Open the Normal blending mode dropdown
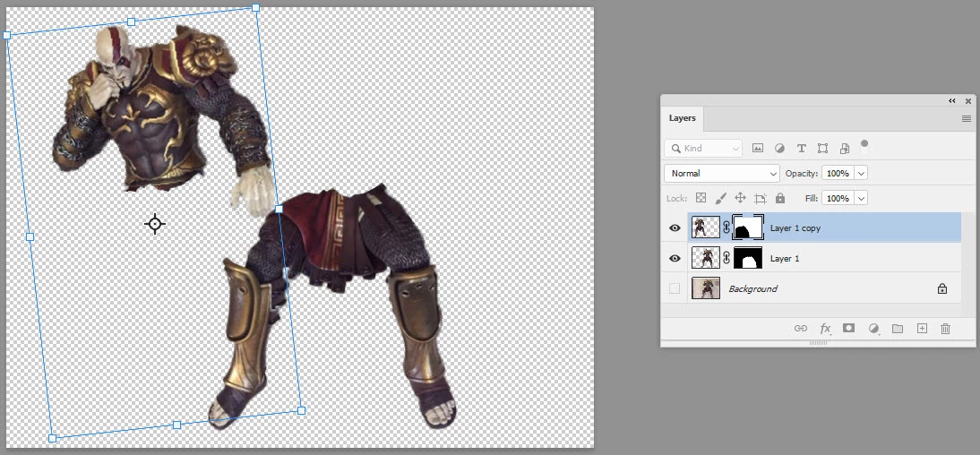 (722, 173)
